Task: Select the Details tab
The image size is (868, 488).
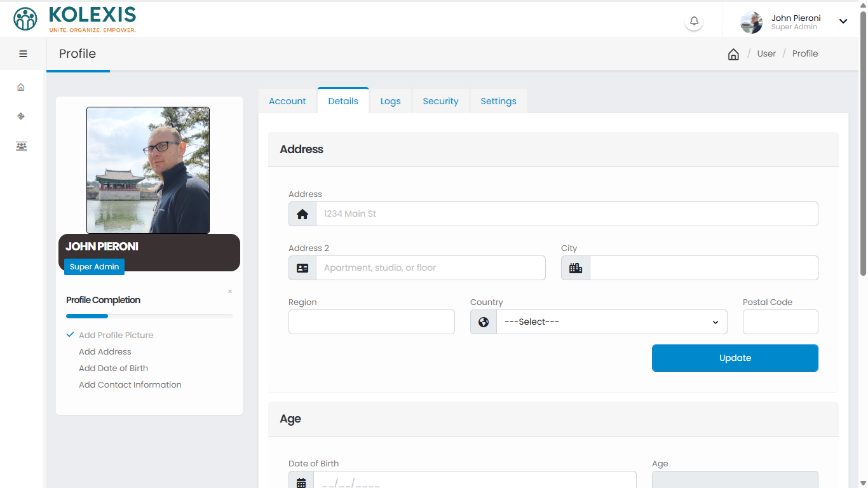Action: pos(343,101)
